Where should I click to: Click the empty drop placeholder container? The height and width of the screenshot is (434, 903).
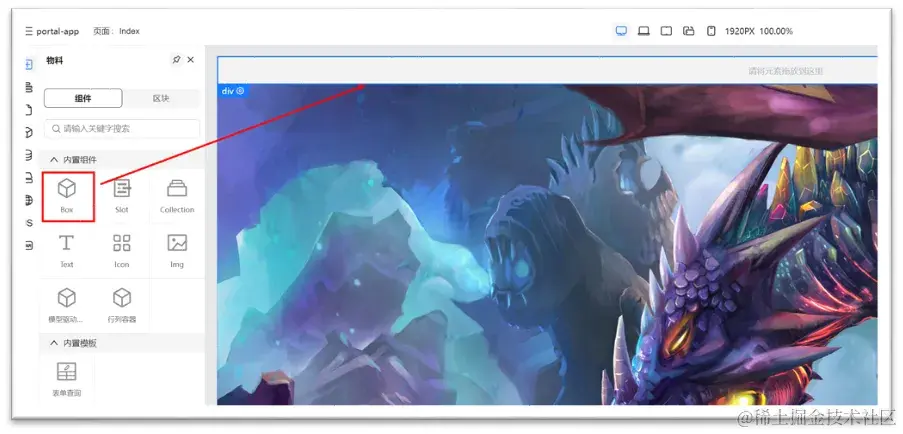[547, 71]
